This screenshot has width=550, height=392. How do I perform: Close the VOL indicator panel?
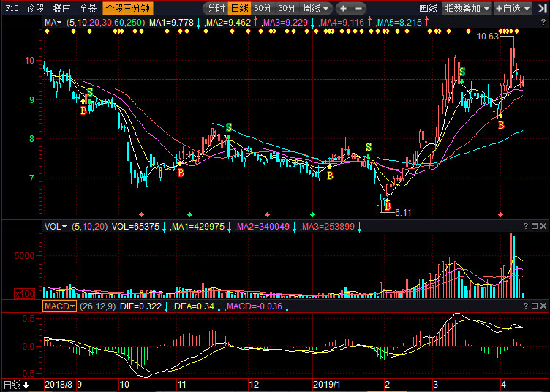tap(543, 227)
